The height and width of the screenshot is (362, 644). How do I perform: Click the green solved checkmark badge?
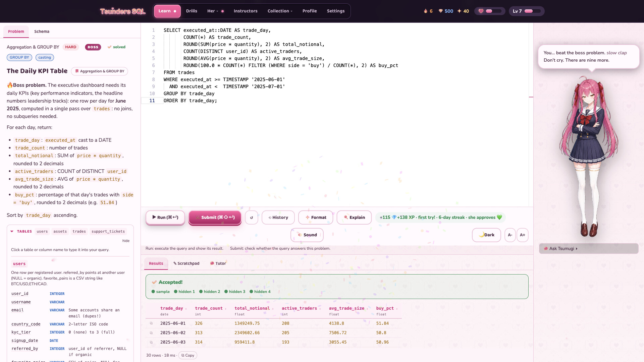pyautogui.click(x=116, y=47)
